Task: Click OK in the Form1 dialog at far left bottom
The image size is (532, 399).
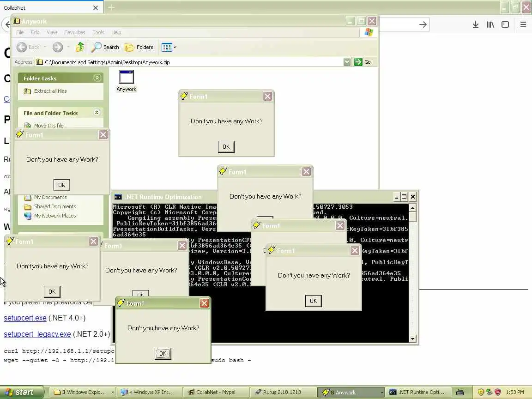Action: click(52, 291)
